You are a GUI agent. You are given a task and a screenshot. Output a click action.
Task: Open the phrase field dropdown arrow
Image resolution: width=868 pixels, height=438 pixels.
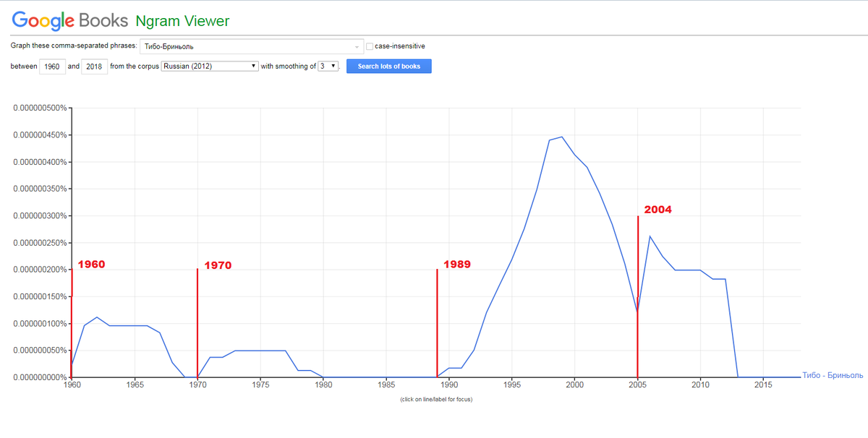(x=357, y=47)
